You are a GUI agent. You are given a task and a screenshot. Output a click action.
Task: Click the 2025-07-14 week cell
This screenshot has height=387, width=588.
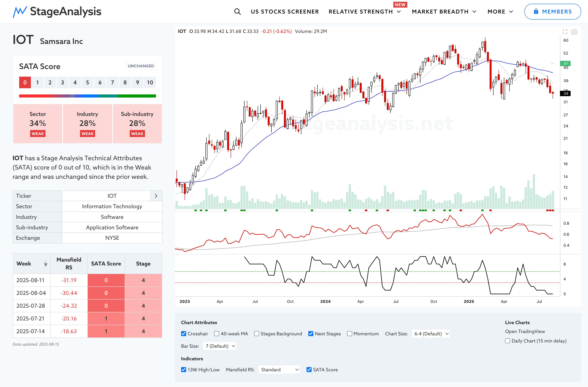click(x=32, y=331)
